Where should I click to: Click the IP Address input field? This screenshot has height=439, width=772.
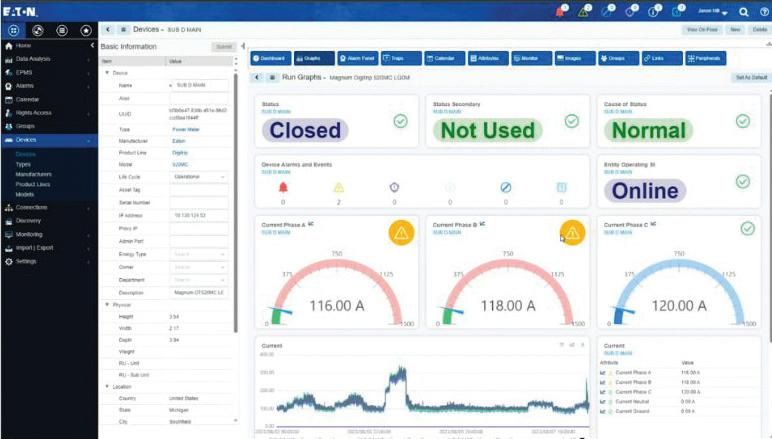click(199, 216)
